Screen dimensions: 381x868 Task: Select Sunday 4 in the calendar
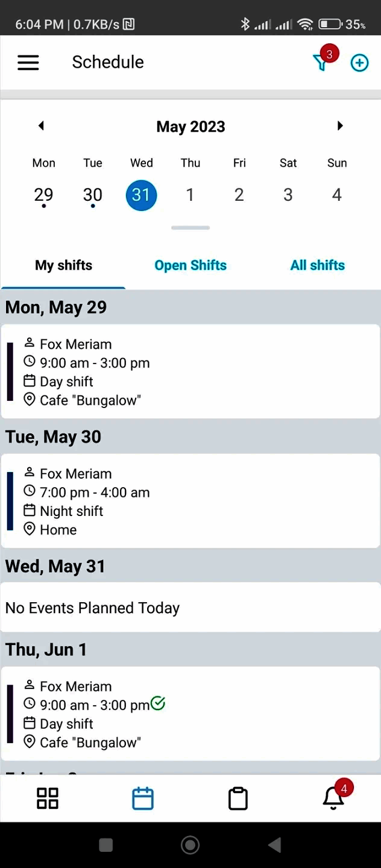[337, 195]
